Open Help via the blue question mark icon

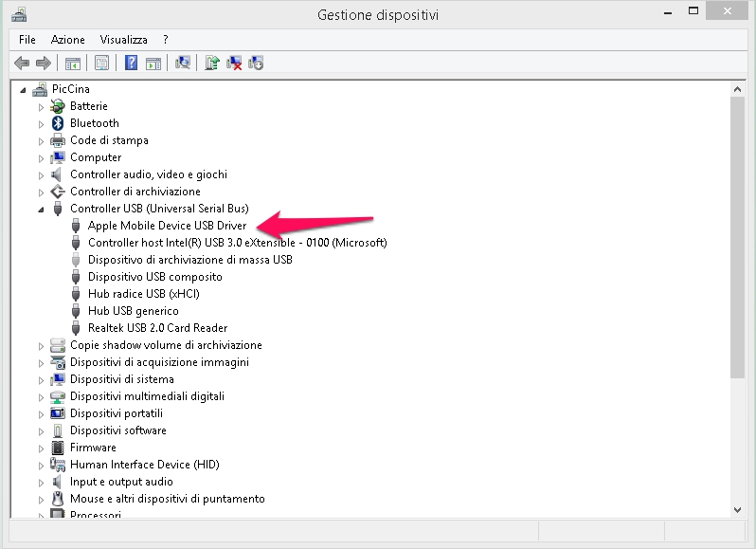coord(131,64)
